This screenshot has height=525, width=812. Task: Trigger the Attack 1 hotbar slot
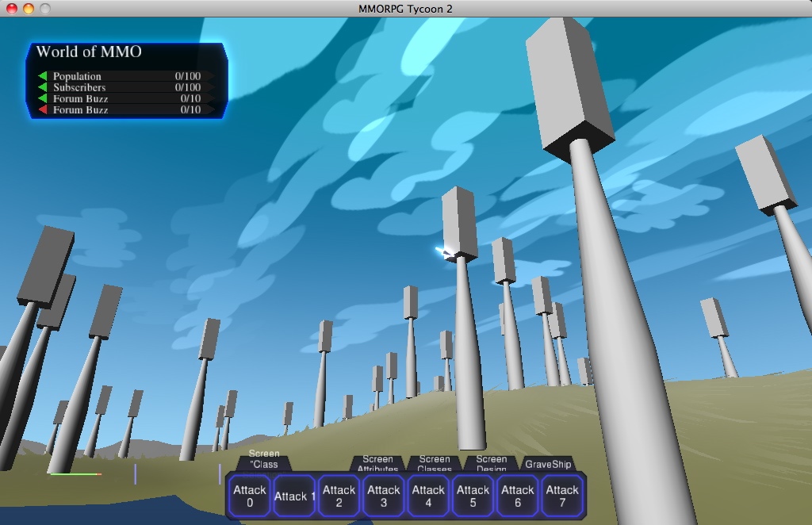[294, 496]
